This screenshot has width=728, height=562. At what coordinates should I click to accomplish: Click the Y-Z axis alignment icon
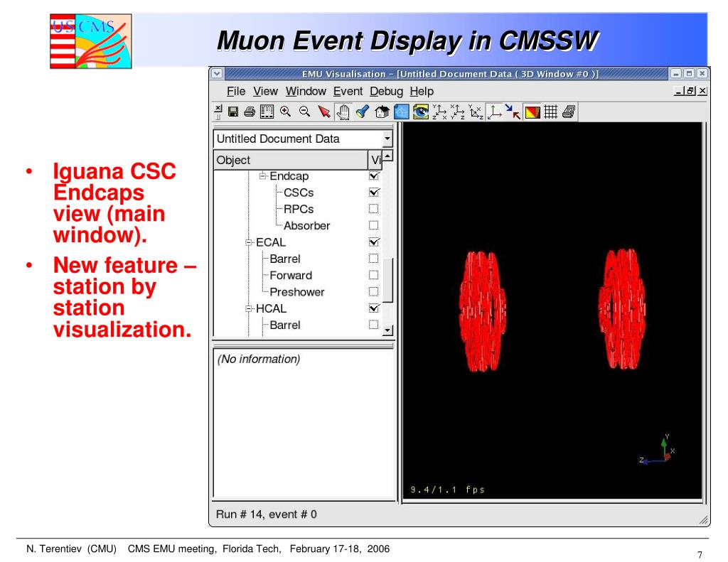[x=457, y=112]
